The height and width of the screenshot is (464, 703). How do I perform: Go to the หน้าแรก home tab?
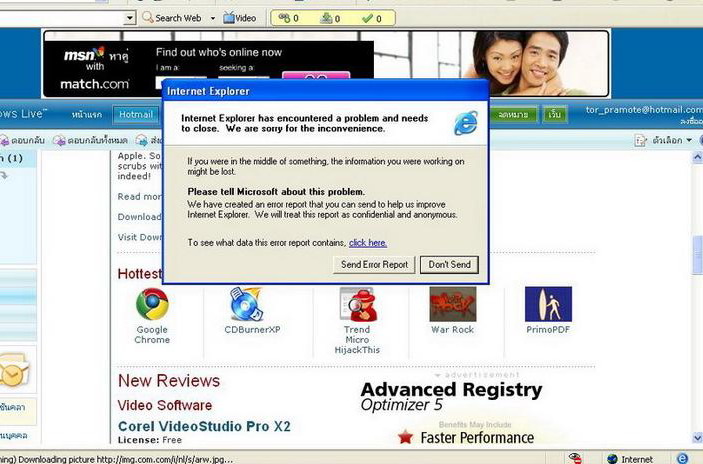coord(87,115)
